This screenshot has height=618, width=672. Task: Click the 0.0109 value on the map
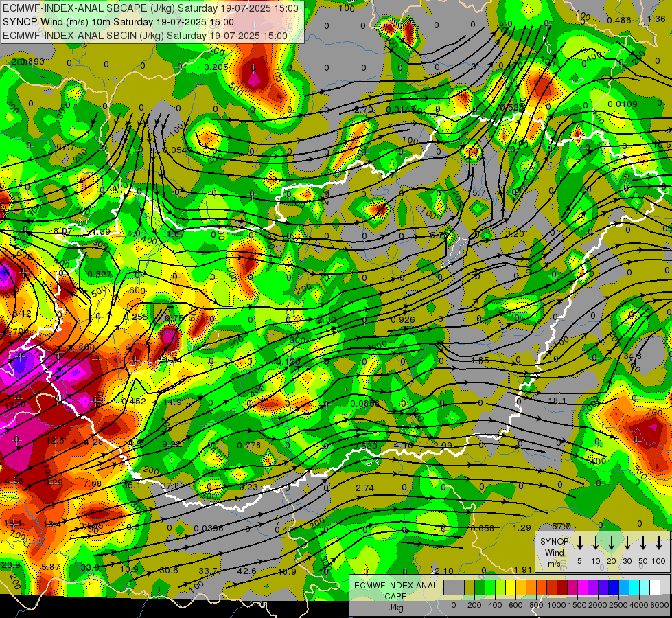pos(623,104)
